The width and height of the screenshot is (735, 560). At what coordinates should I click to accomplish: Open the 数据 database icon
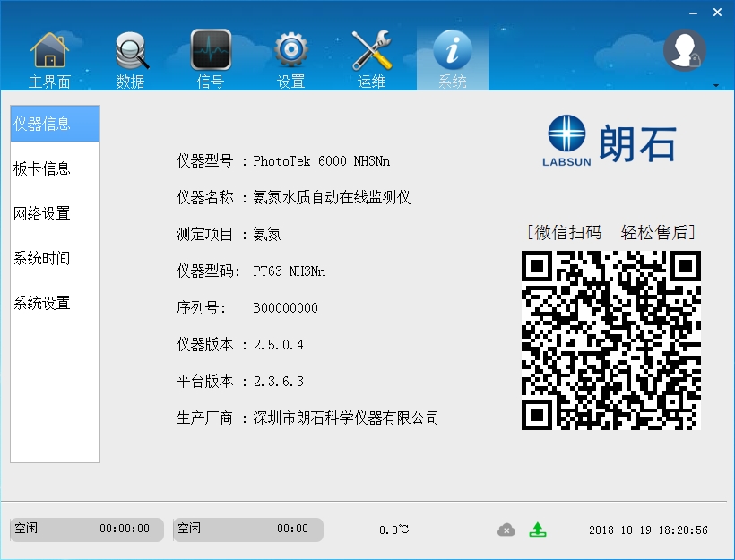pyautogui.click(x=130, y=57)
